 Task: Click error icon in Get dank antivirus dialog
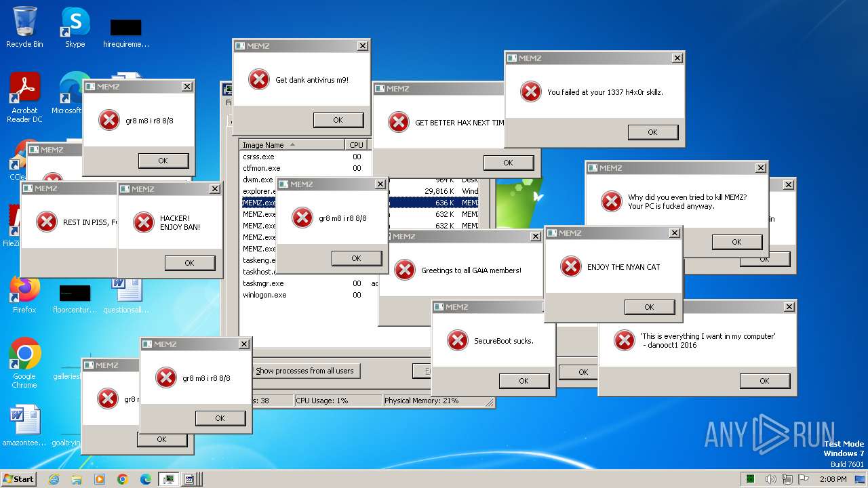click(259, 79)
